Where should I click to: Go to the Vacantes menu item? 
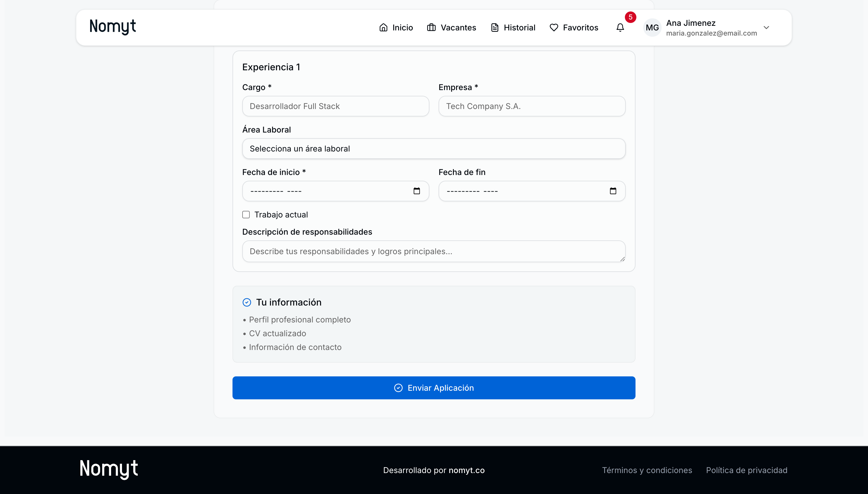[458, 28]
